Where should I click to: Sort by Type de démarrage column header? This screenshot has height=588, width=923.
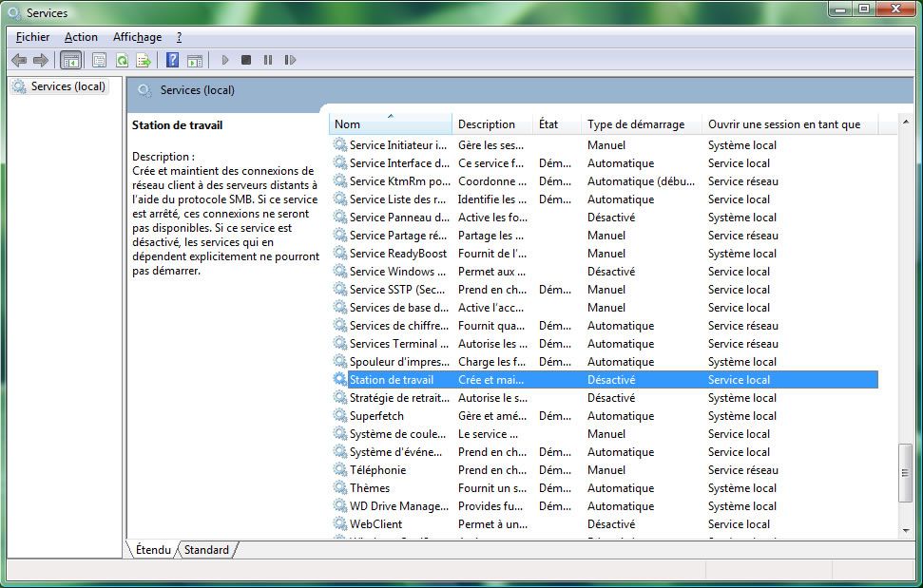click(x=641, y=124)
